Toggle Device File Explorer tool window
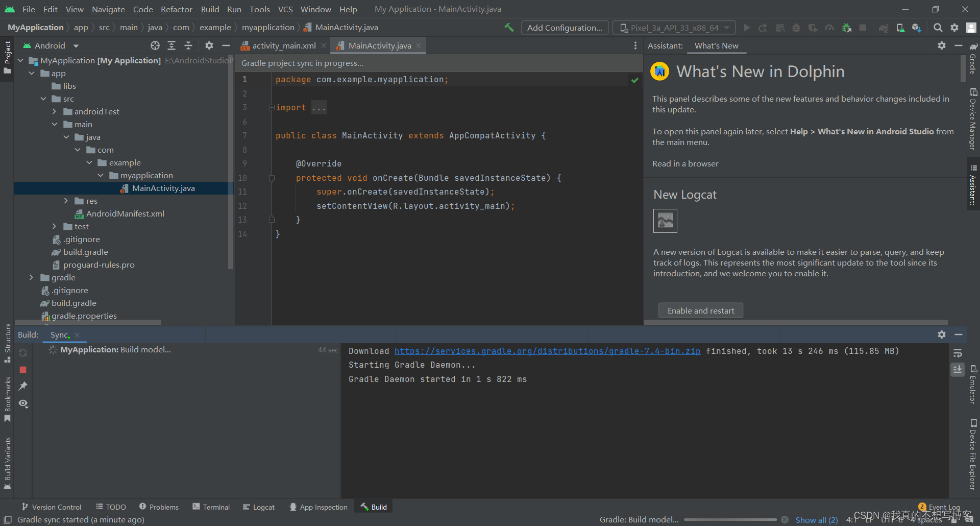Image resolution: width=980 pixels, height=526 pixels. pos(973,455)
